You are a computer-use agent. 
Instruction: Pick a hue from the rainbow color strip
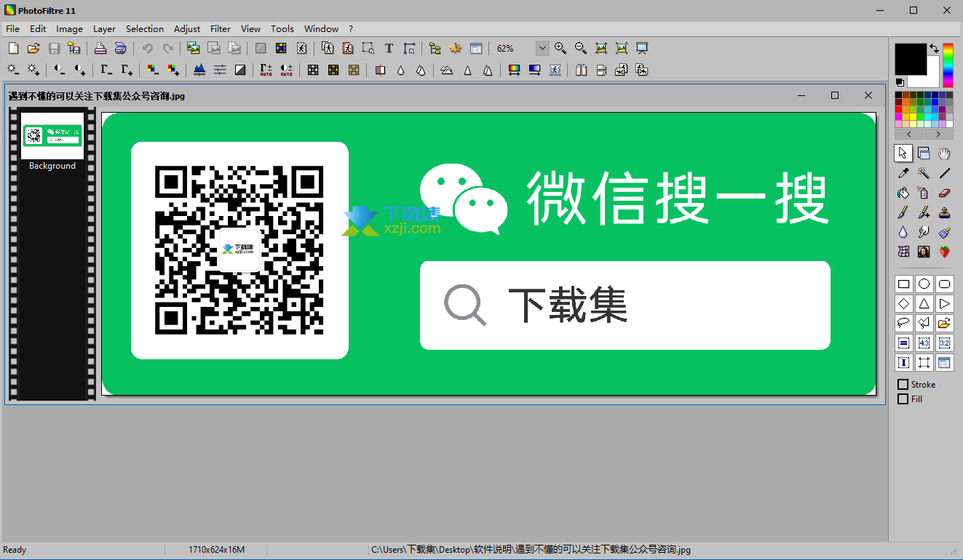(948, 65)
